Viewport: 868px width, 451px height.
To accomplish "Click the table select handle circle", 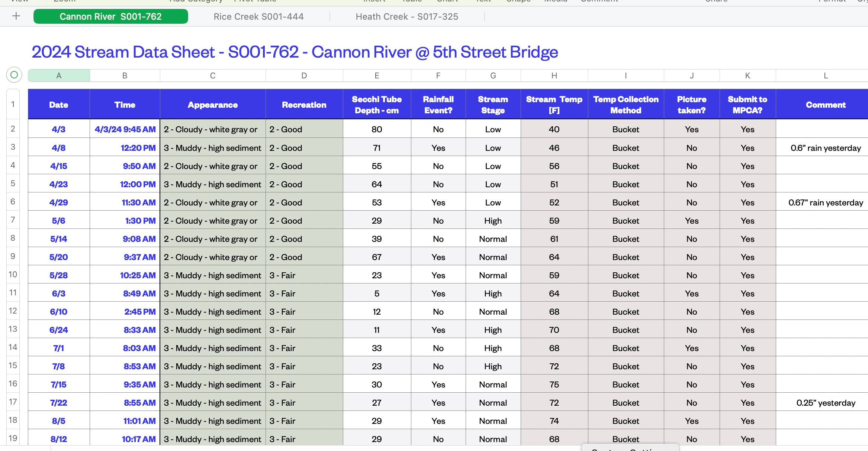I will tap(14, 75).
